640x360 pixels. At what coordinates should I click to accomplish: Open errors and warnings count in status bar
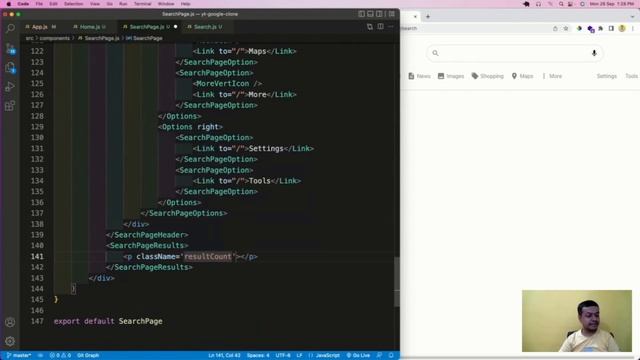(60, 356)
